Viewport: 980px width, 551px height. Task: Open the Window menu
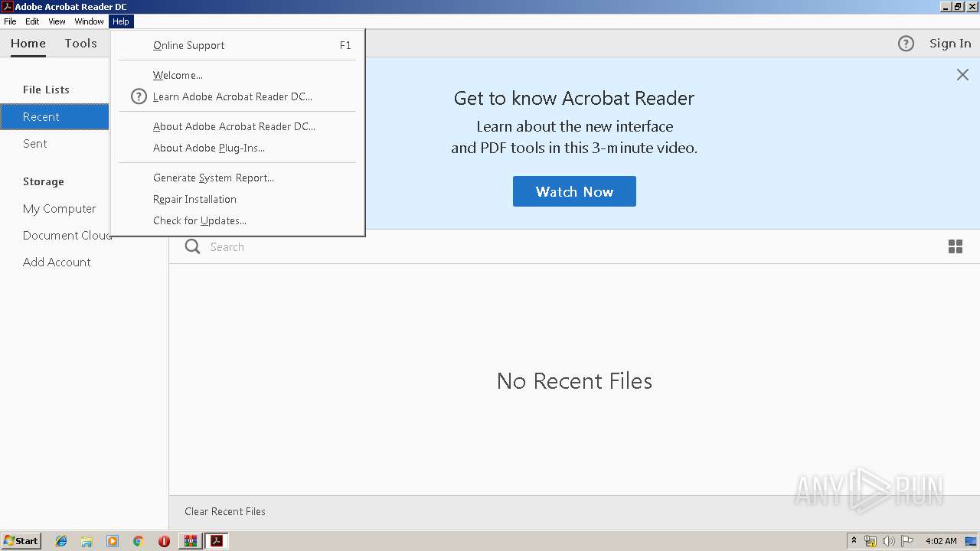pyautogui.click(x=89, y=21)
